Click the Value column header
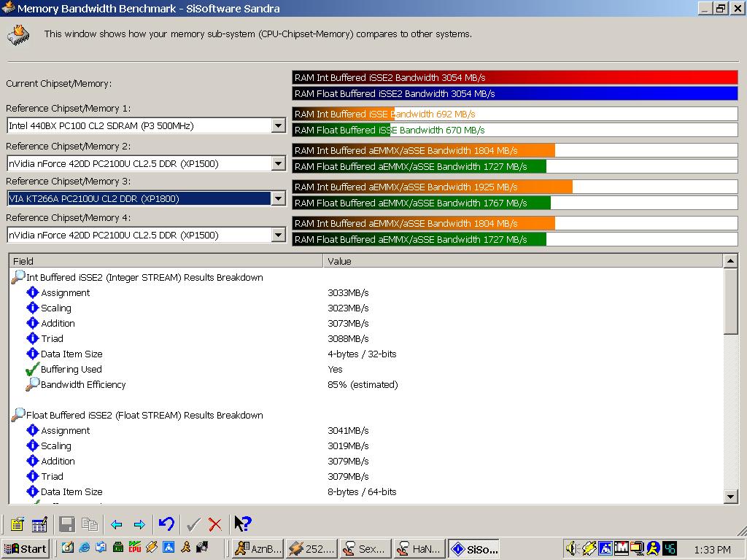The image size is (747, 560). click(x=522, y=261)
